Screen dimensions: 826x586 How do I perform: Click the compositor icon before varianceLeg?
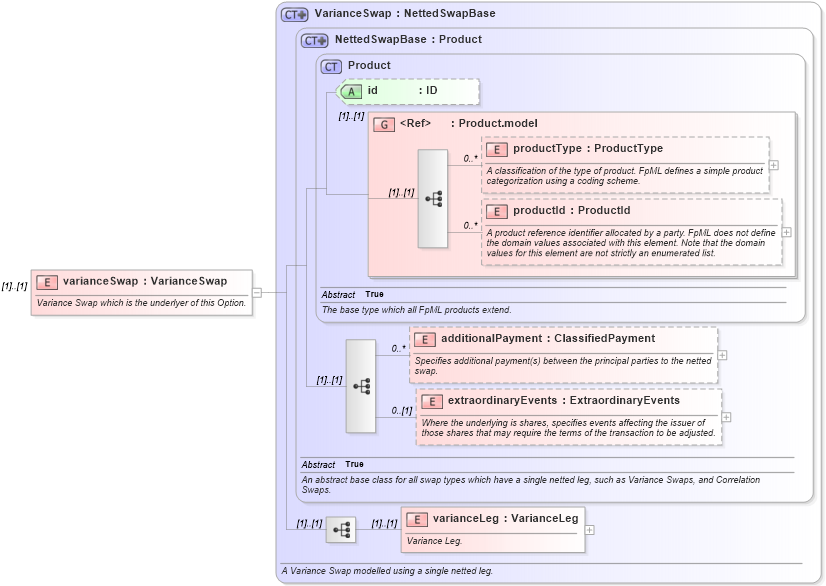click(x=341, y=529)
